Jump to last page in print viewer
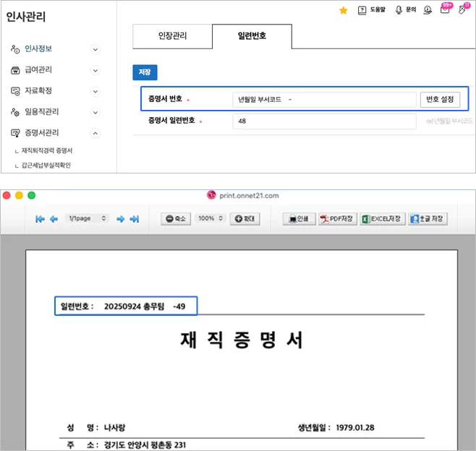476x451 pixels. tap(134, 218)
